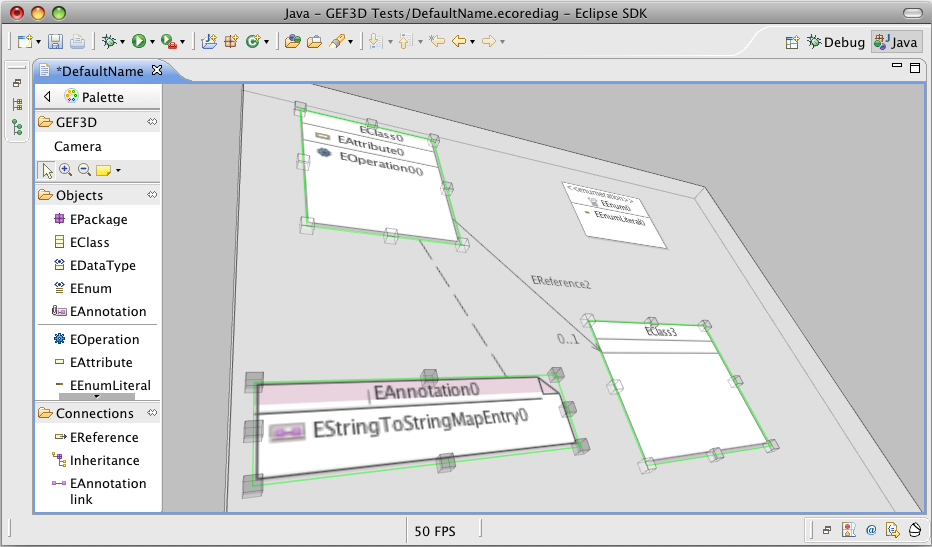This screenshot has width=932, height=547.
Task: Pin the Objects drawer open
Action: tap(152, 195)
